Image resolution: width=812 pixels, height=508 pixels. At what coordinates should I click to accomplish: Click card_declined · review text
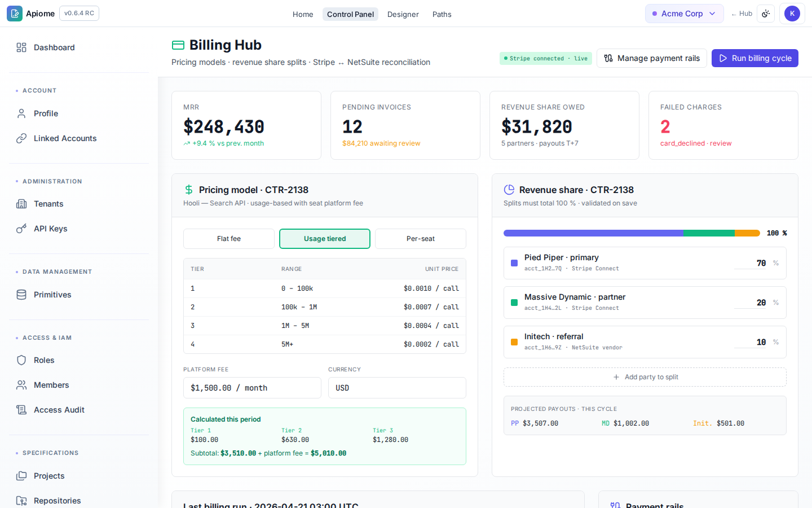tap(696, 143)
